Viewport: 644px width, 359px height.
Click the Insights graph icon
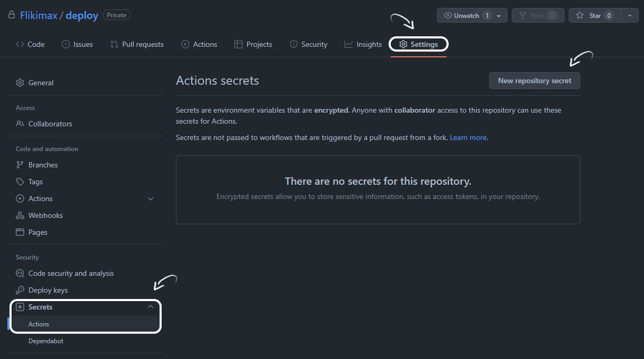pyautogui.click(x=349, y=44)
